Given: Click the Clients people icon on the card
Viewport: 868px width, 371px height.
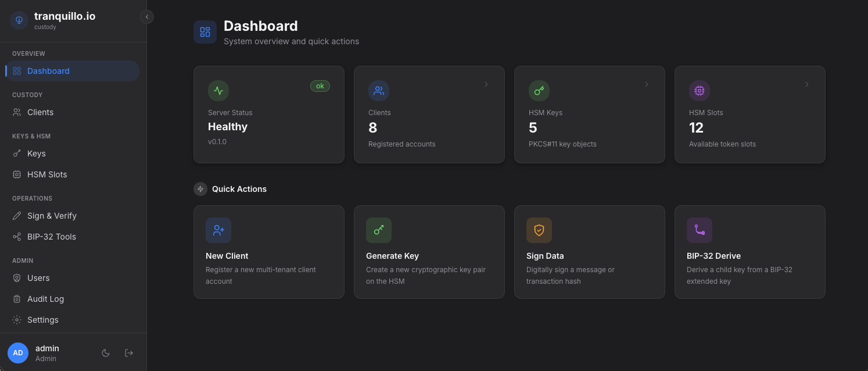Looking at the screenshot, I should [x=378, y=91].
